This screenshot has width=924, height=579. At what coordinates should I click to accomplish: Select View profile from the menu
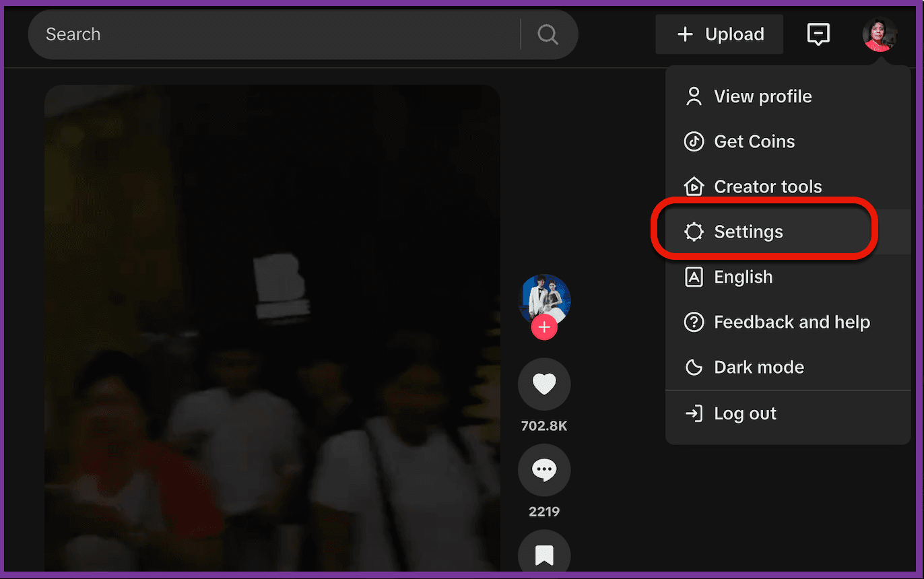762,96
